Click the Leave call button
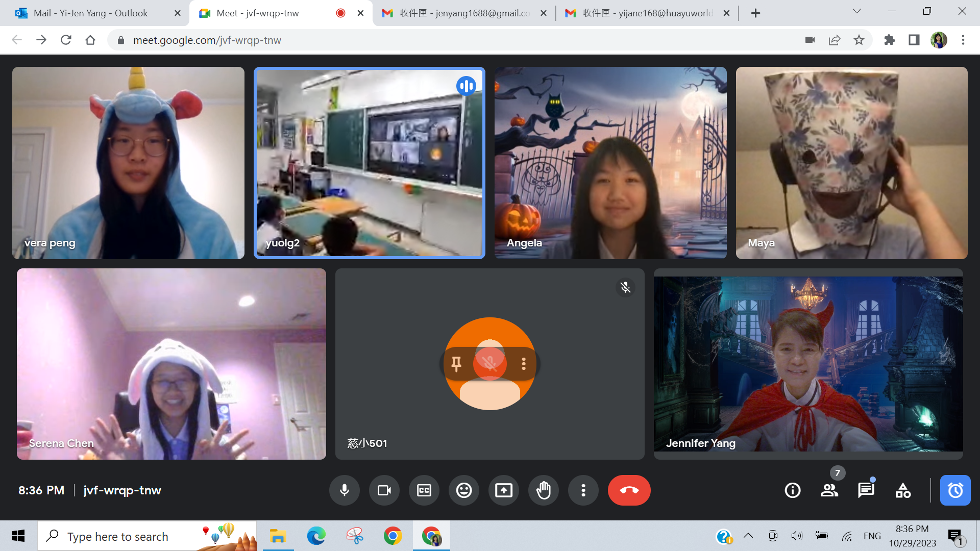Viewport: 980px width, 551px height. pyautogui.click(x=629, y=490)
